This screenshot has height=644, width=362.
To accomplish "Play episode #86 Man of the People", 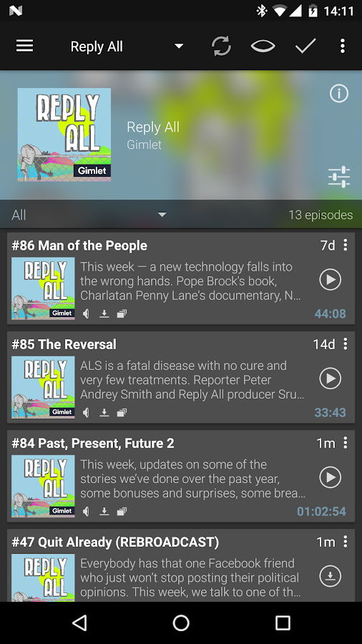I will click(x=331, y=279).
